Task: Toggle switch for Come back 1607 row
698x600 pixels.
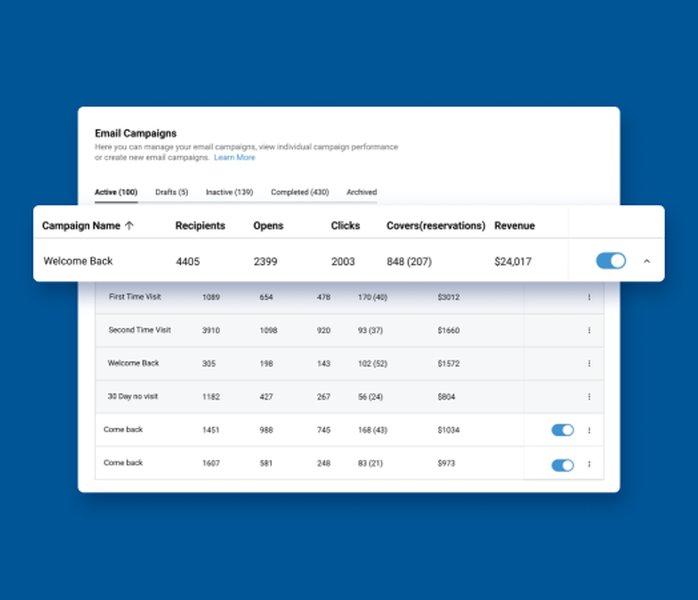Action: click(x=563, y=465)
